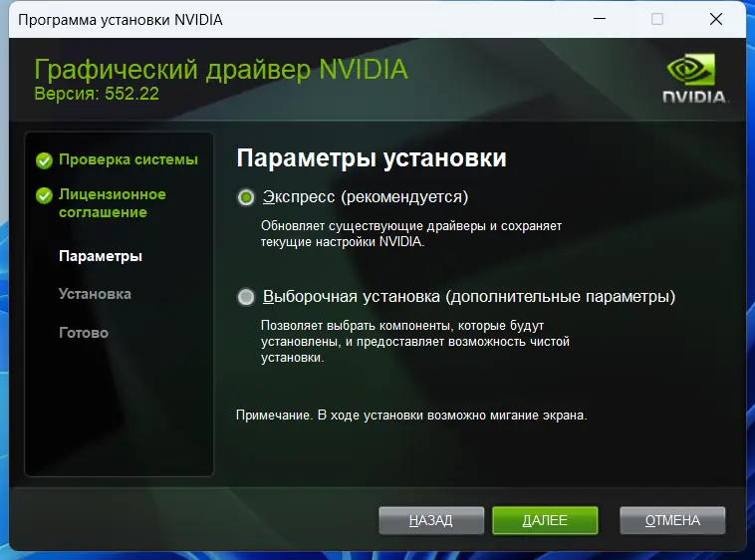This screenshot has height=560, width=755.
Task: Click the Примечание screen flicker note
Action: [411, 416]
